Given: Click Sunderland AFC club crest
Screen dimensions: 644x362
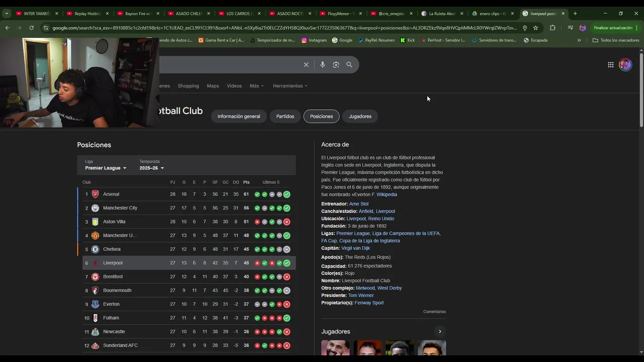Looking at the screenshot, I should 95,345.
